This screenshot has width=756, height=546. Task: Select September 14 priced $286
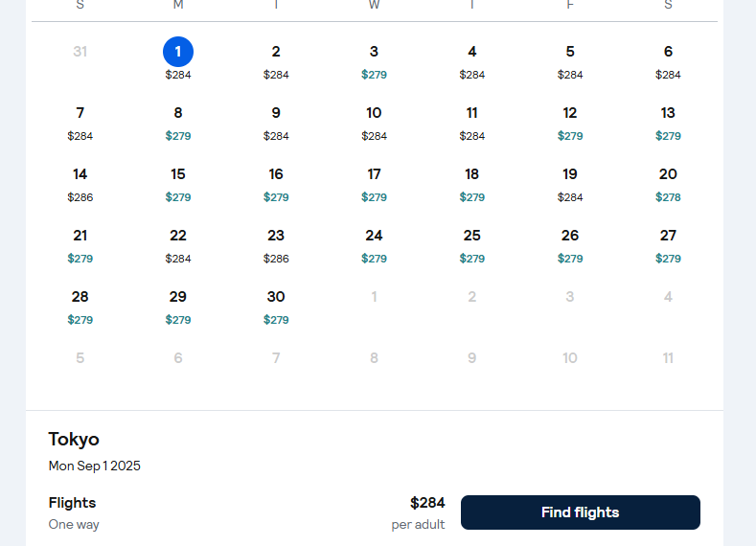pyautogui.click(x=80, y=183)
